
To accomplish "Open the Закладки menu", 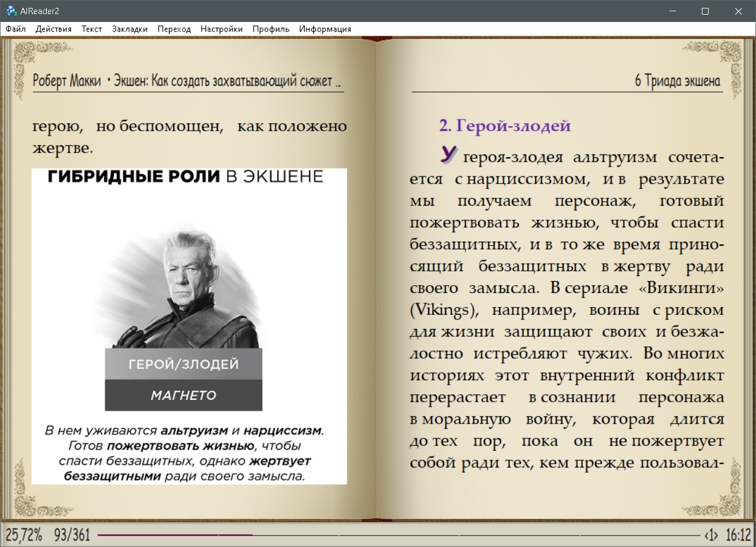I will 130,29.
